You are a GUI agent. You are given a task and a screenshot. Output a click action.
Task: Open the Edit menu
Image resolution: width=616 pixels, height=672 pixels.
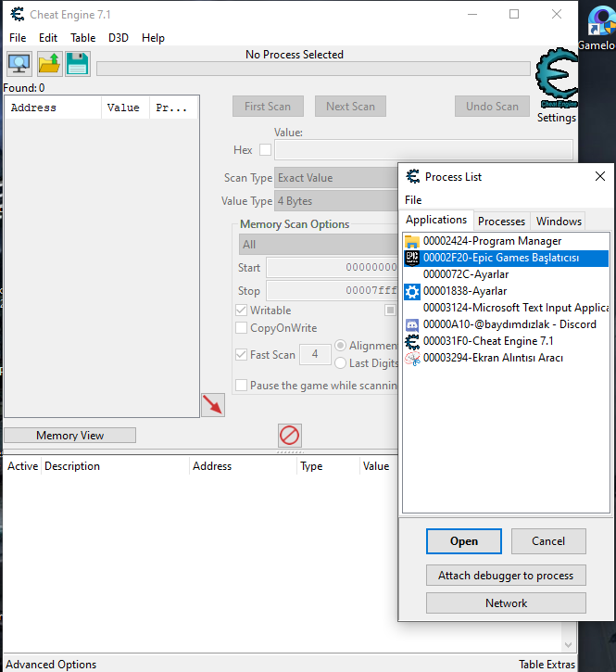click(48, 38)
